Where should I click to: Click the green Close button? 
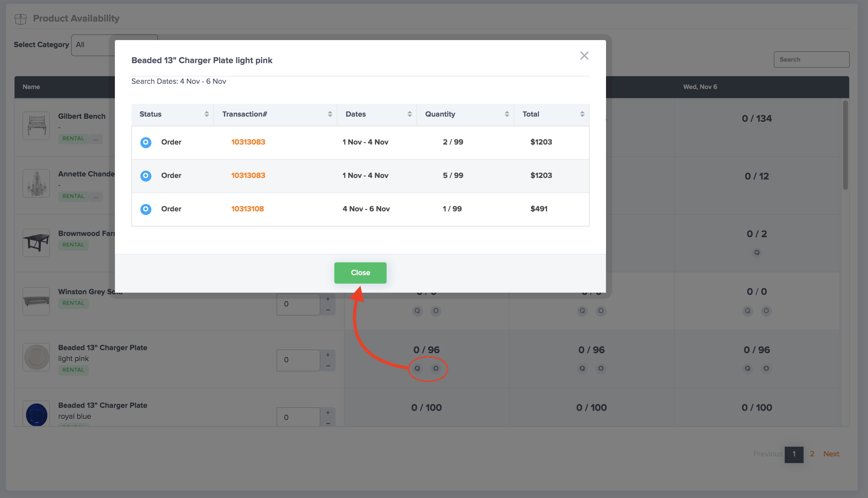click(360, 273)
